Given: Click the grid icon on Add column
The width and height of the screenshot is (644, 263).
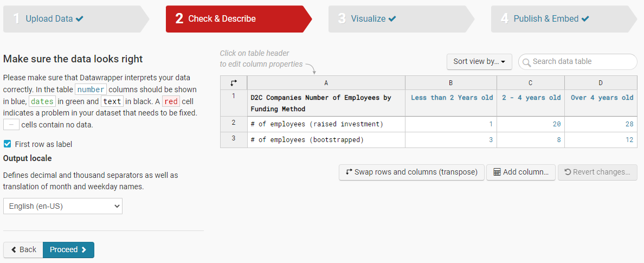Looking at the screenshot, I should pos(497,172).
